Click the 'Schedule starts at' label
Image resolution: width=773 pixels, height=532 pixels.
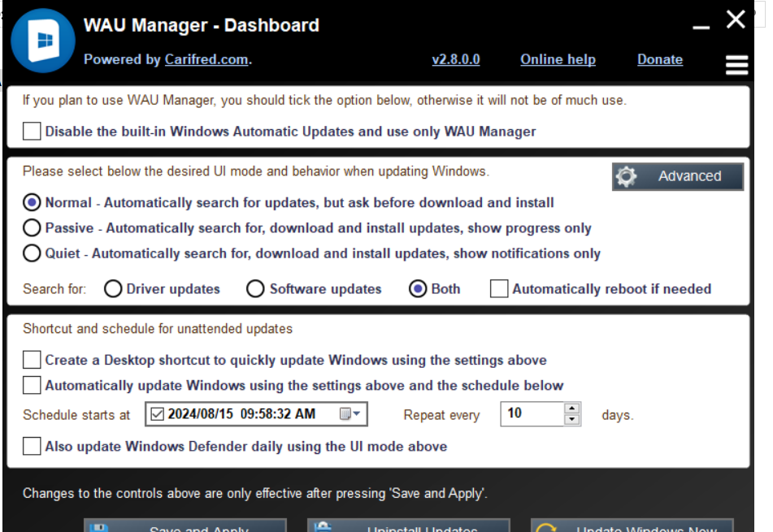(x=76, y=415)
